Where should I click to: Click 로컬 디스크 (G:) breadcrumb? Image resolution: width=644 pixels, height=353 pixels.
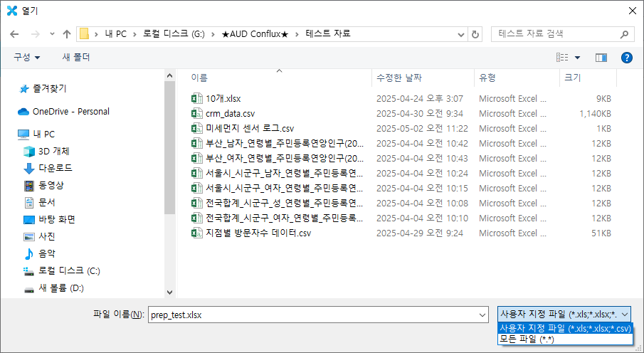point(174,34)
